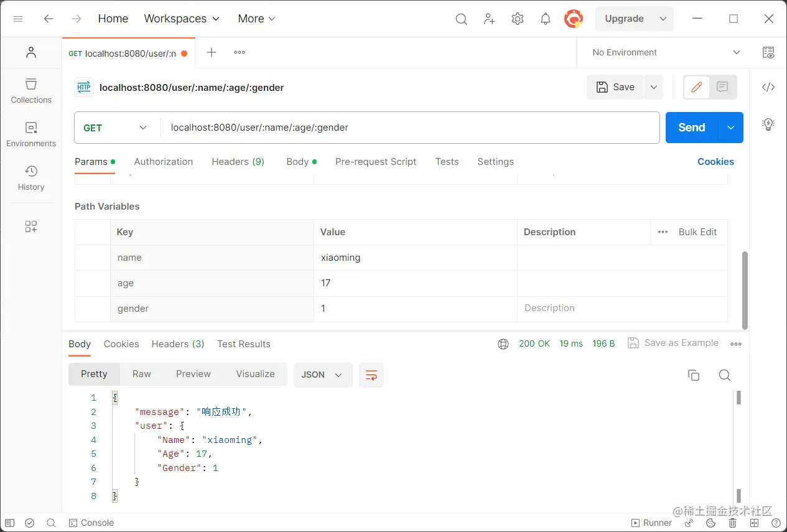This screenshot has width=787, height=532.
Task: Open the Pre-request Script tab
Action: [376, 162]
